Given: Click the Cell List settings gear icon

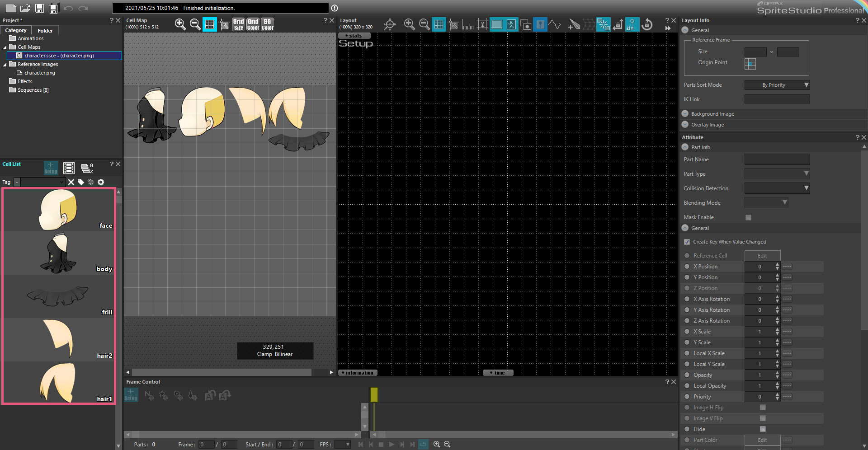Looking at the screenshot, I should (101, 182).
